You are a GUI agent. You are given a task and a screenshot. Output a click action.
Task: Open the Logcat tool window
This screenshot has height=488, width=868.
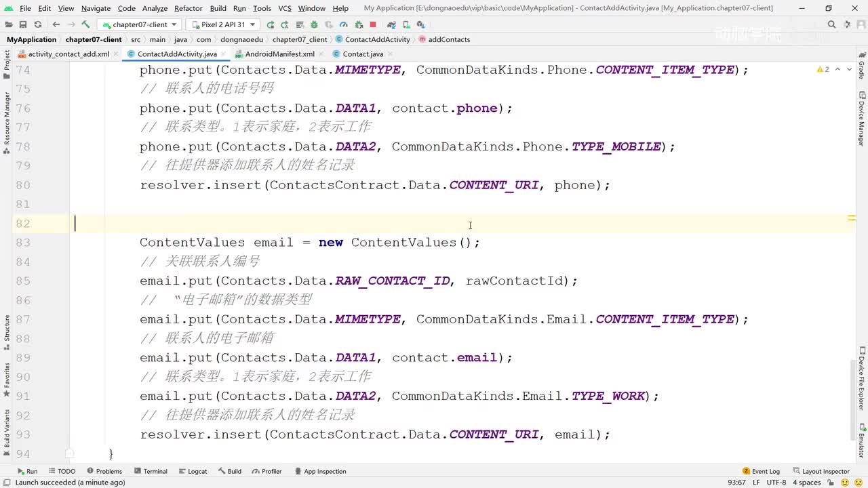[193, 471]
